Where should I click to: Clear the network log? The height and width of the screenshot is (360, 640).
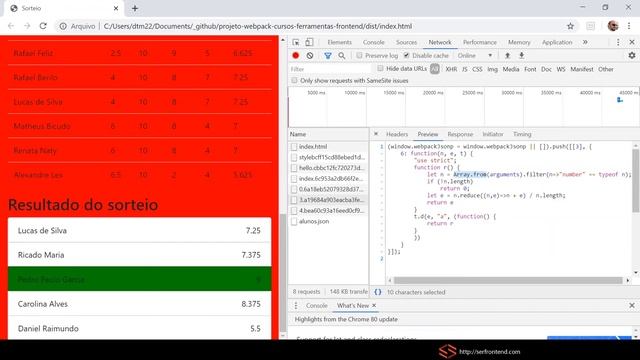click(x=310, y=56)
